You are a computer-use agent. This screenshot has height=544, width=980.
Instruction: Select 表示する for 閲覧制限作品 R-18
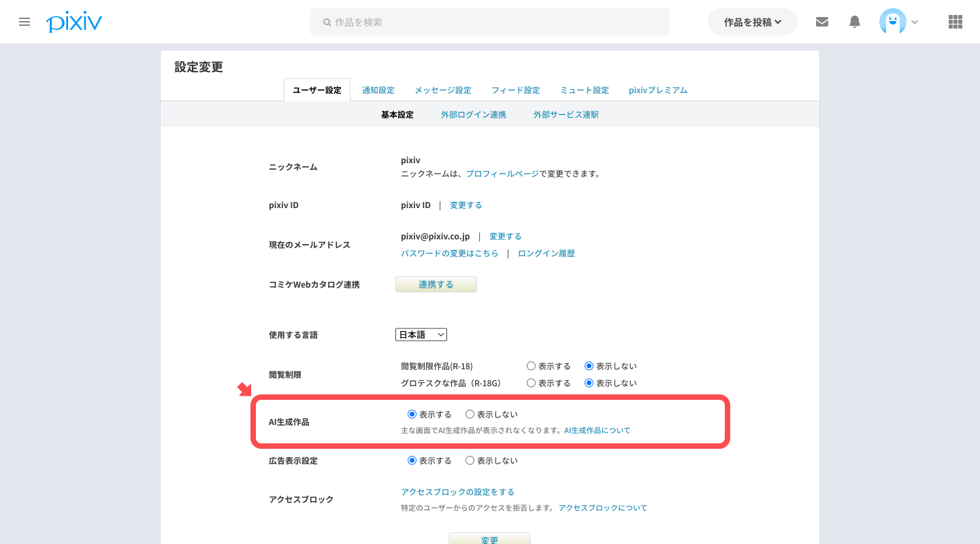tap(532, 366)
